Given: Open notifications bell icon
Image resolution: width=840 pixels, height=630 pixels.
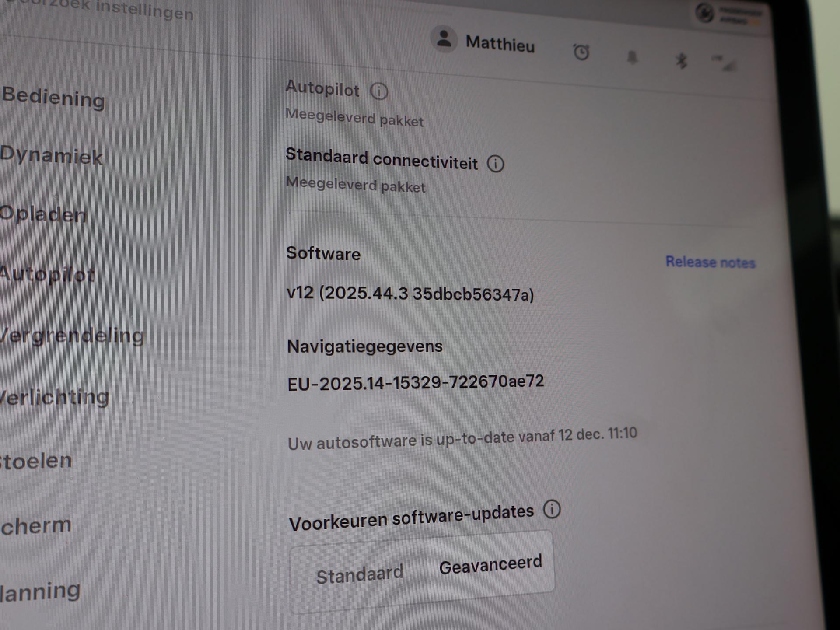Looking at the screenshot, I should coord(632,57).
